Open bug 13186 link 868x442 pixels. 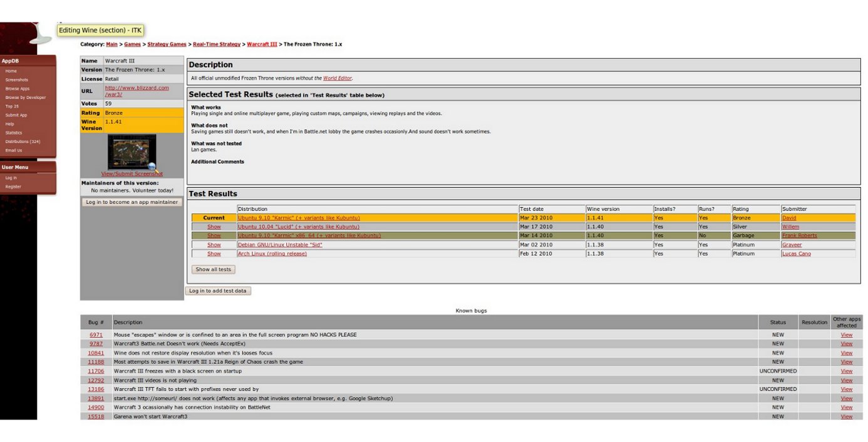click(x=96, y=389)
